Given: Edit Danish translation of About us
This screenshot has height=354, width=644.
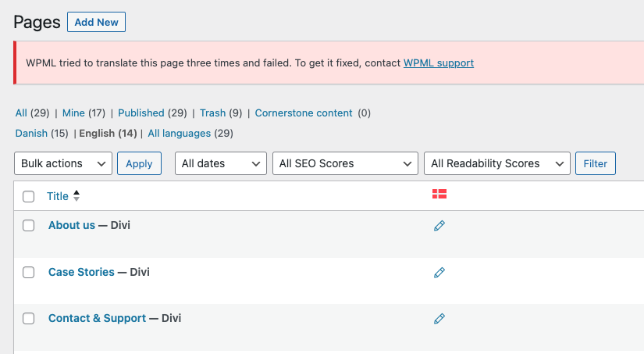Looking at the screenshot, I should click(439, 226).
